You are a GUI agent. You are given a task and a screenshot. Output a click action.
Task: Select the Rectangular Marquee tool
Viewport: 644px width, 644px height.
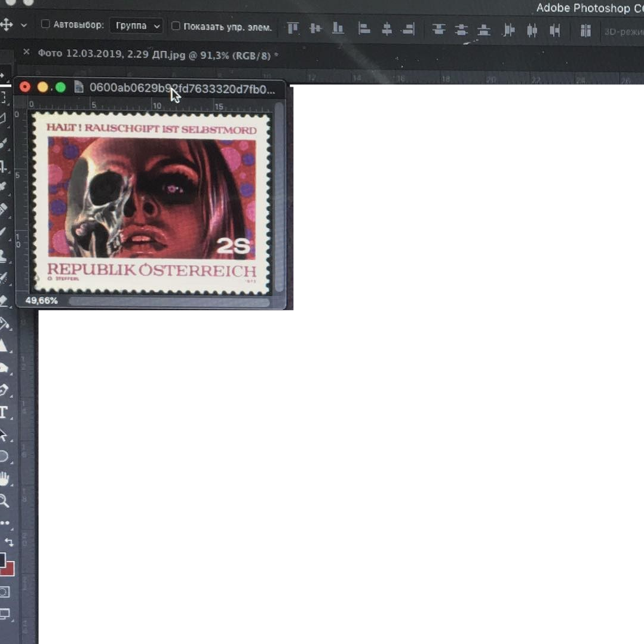tap(4, 97)
